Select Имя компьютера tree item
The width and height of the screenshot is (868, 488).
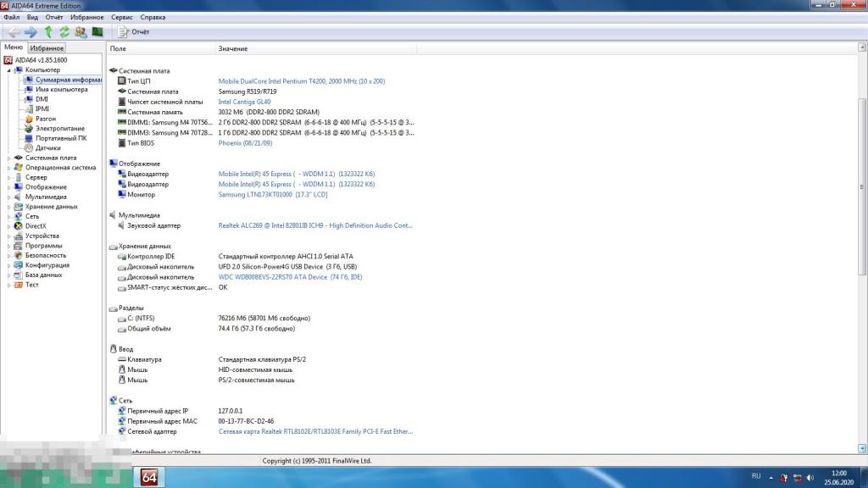61,89
